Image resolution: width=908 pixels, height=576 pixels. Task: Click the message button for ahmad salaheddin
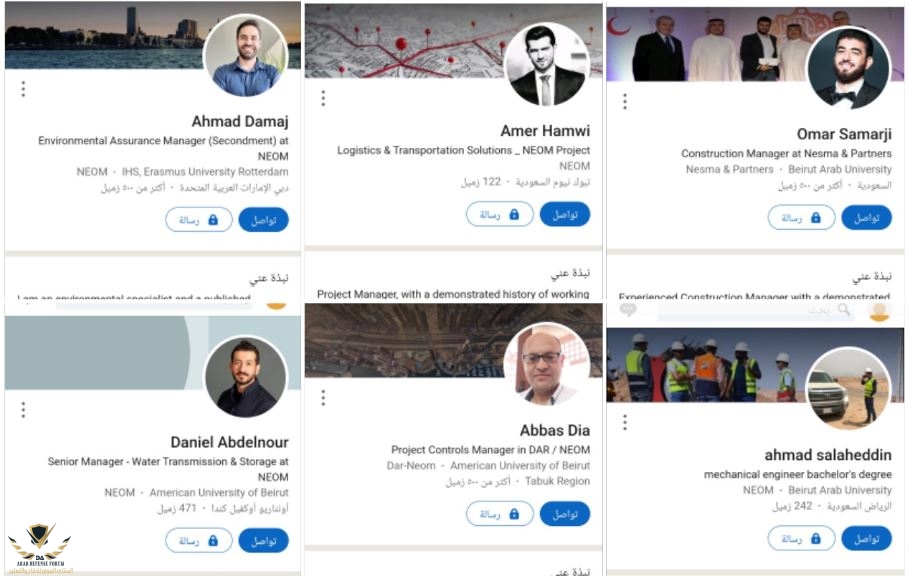[x=800, y=538]
